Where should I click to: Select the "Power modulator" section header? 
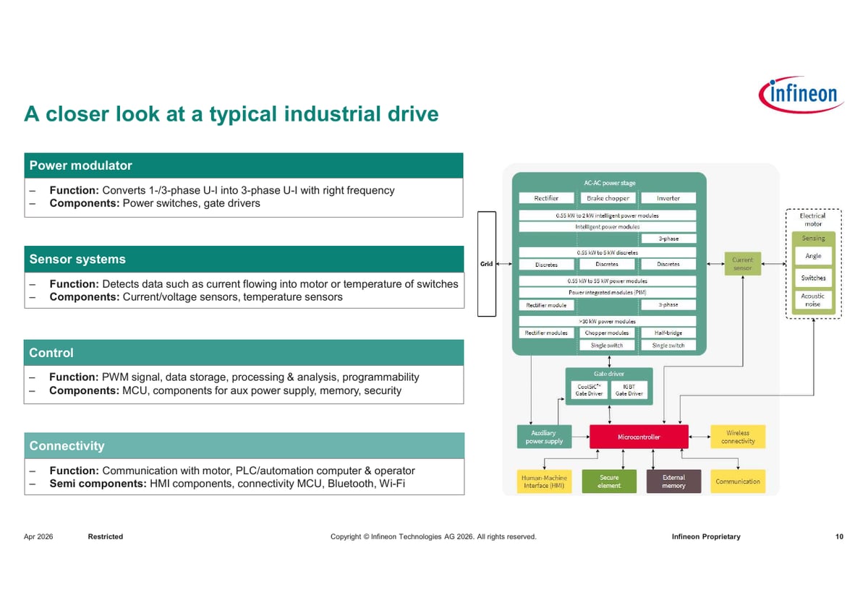coord(244,166)
